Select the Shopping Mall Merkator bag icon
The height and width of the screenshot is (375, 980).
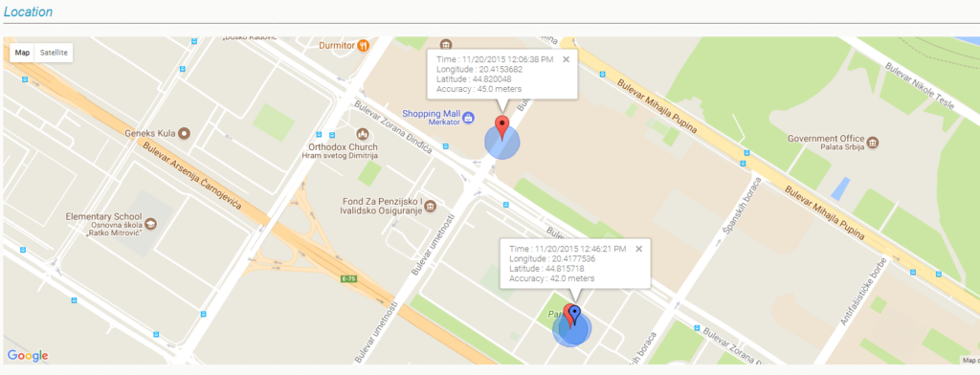pos(468,117)
